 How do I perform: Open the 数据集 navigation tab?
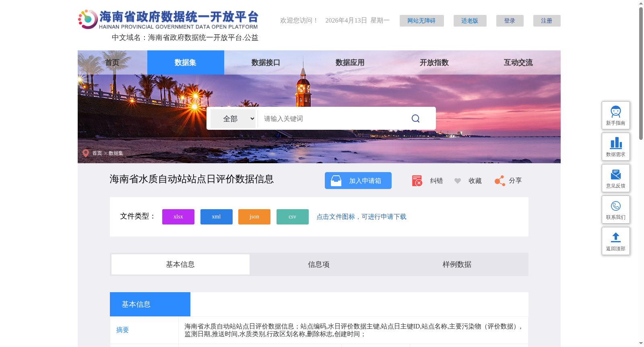click(x=186, y=62)
